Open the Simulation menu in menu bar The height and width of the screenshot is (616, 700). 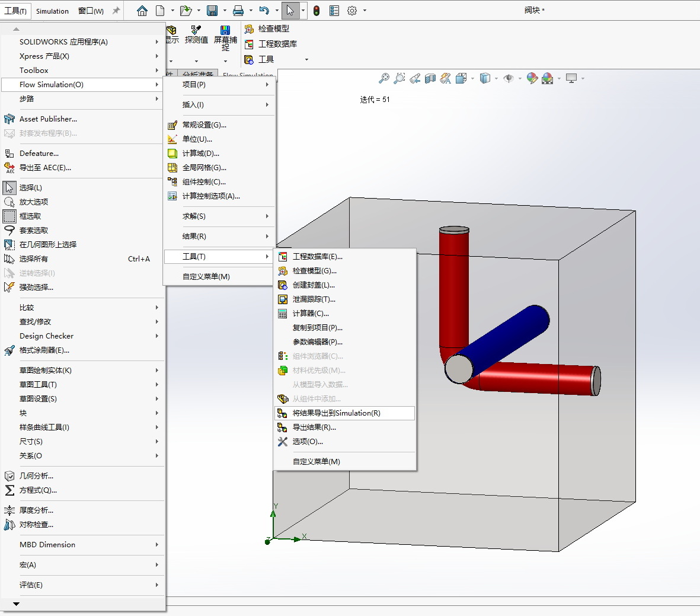pyautogui.click(x=52, y=11)
